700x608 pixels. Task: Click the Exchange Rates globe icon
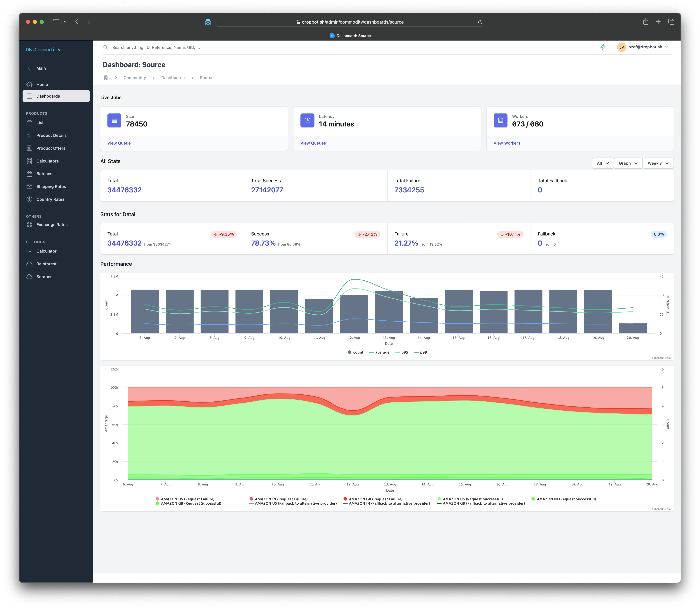pyautogui.click(x=30, y=225)
